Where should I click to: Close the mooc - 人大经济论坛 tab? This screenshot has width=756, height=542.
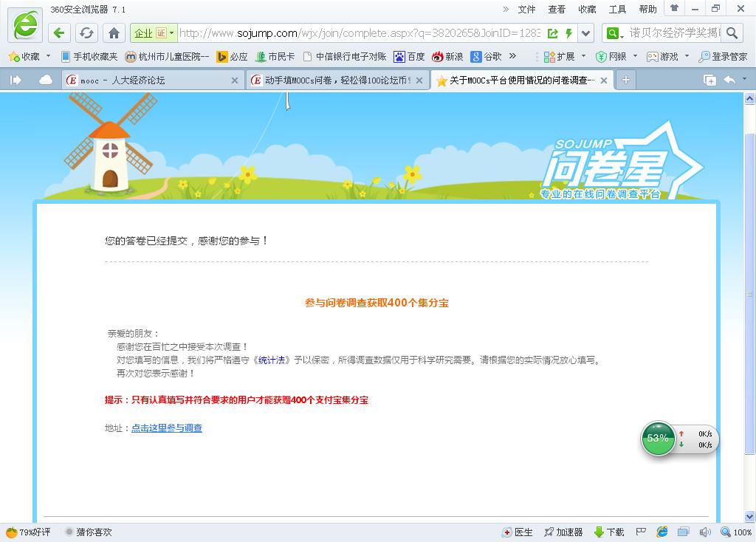[235, 80]
